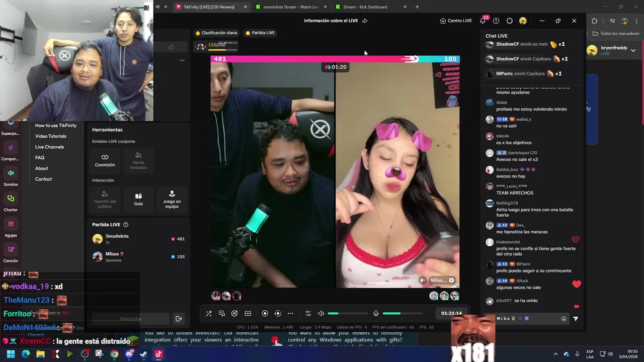This screenshot has height=362, width=644.
Task: Add opponent Milaaa with plus icon
Action: pos(451,281)
